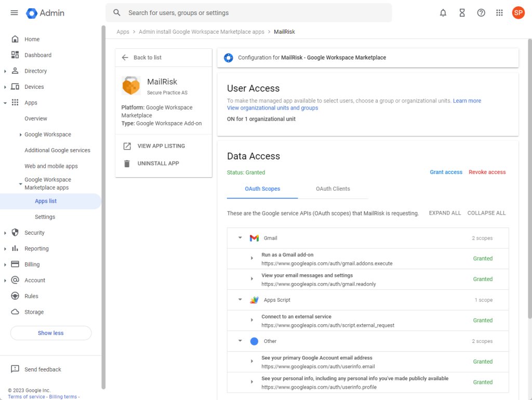The width and height of the screenshot is (532, 400).
Task: Click the back arrow to list
Action: [x=125, y=58]
